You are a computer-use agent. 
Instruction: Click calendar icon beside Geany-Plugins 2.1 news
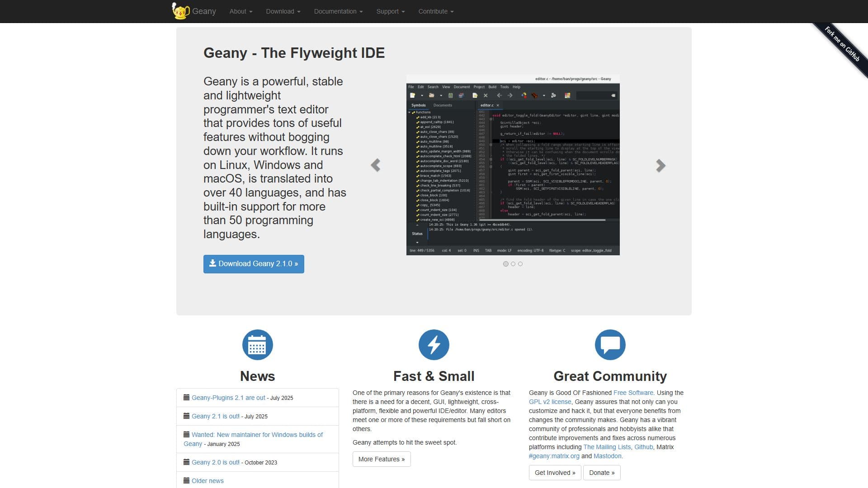pos(186,397)
